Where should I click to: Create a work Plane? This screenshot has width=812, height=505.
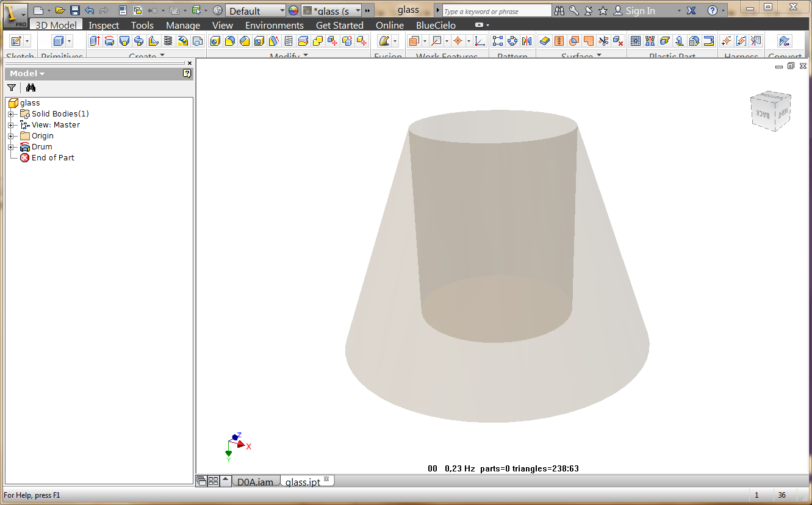pos(414,41)
